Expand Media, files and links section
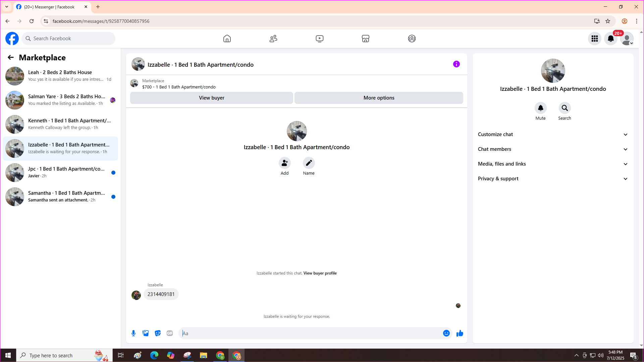 tap(553, 164)
